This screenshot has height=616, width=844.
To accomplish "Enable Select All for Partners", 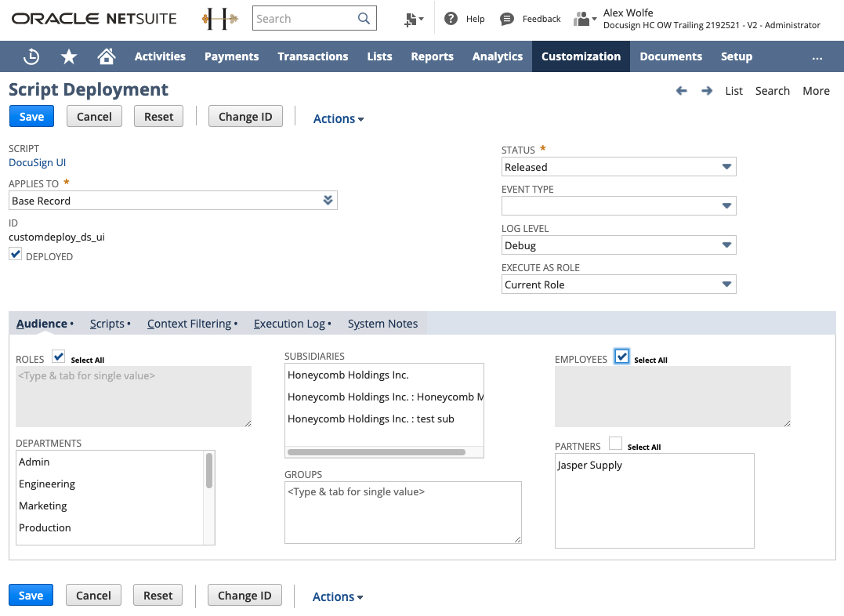I will (x=615, y=442).
